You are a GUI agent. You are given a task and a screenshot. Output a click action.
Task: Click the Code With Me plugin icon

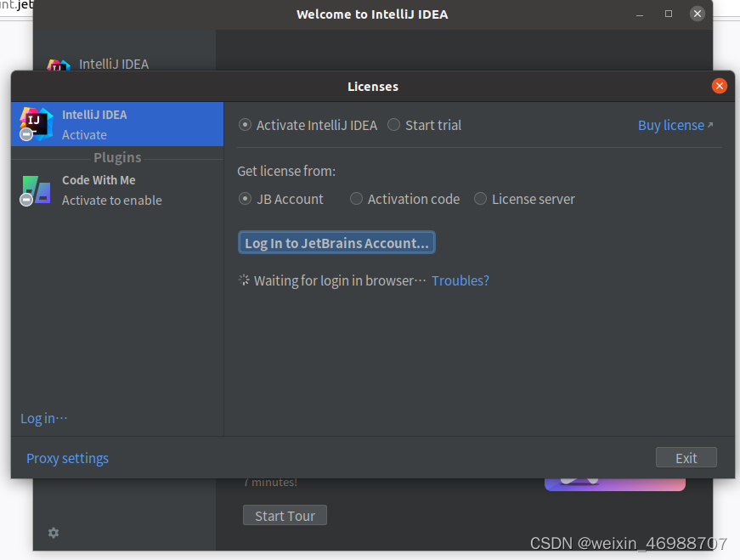(x=36, y=189)
